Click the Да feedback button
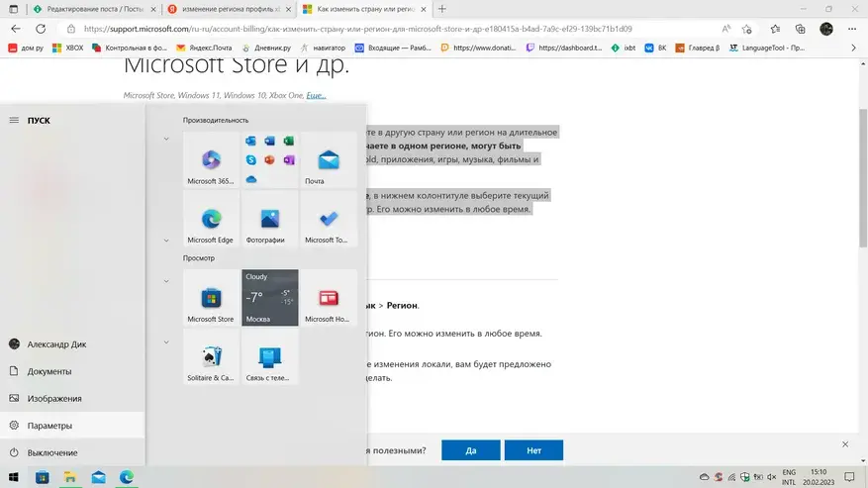868x488 pixels. (x=471, y=450)
